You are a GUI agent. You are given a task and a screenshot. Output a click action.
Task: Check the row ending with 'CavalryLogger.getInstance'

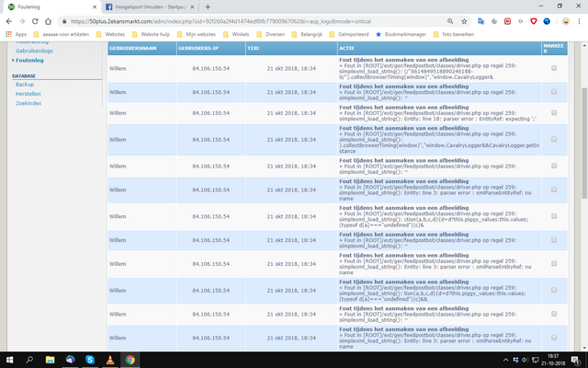click(x=554, y=139)
